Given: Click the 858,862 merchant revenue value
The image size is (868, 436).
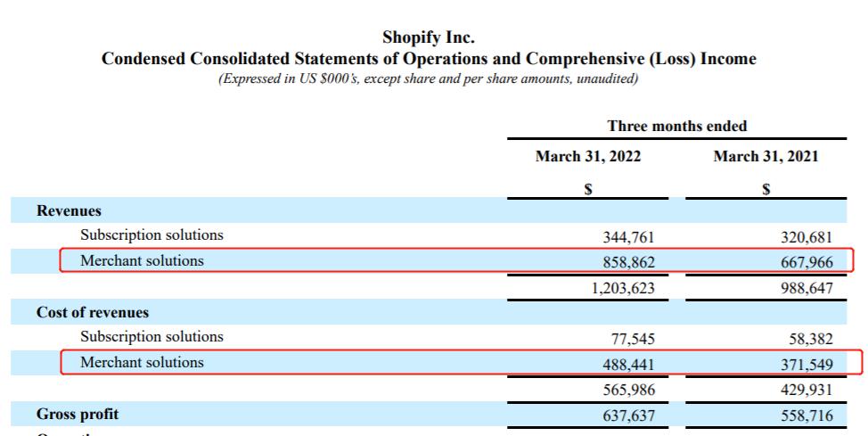Looking at the screenshot, I should (x=629, y=263).
